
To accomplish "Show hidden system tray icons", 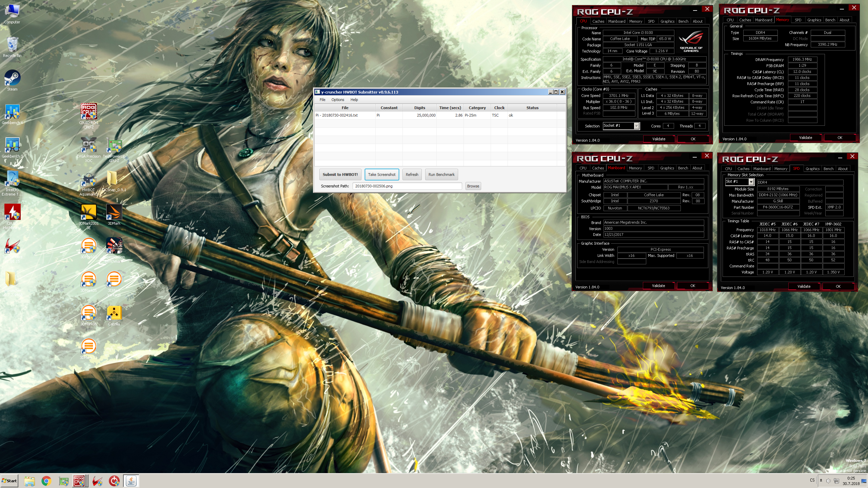I will (821, 481).
